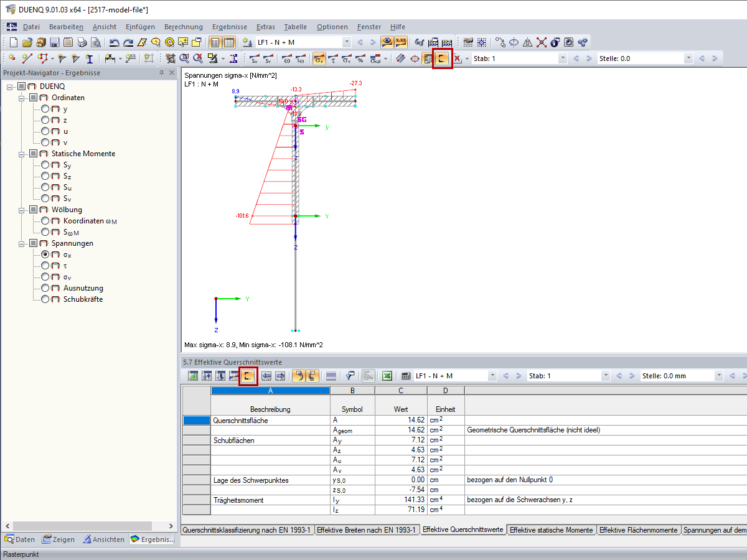
Task: Select the Schubkräfte radio button
Action: pyautogui.click(x=45, y=299)
